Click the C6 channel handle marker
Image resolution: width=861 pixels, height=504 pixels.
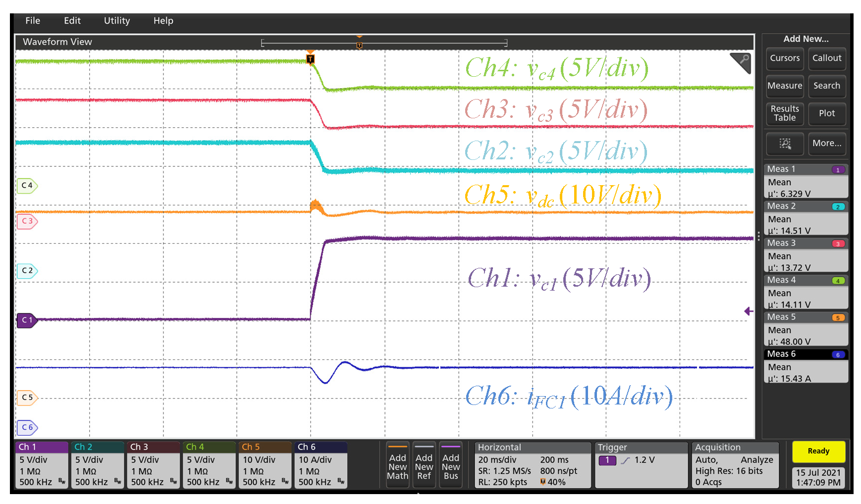27,427
